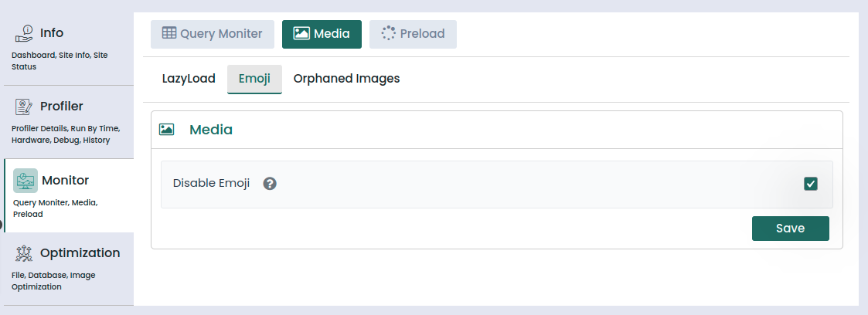This screenshot has height=315, width=868.
Task: Switch to the Preload tab
Action: coord(413,34)
